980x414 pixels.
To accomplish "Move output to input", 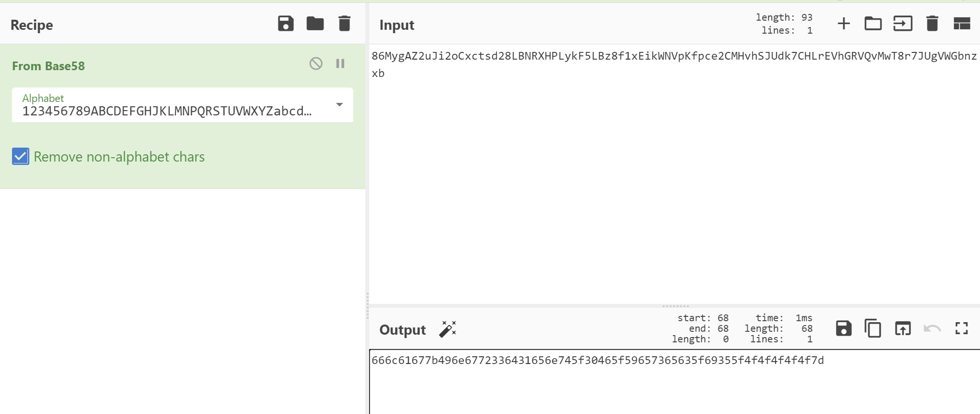I will tap(903, 328).
